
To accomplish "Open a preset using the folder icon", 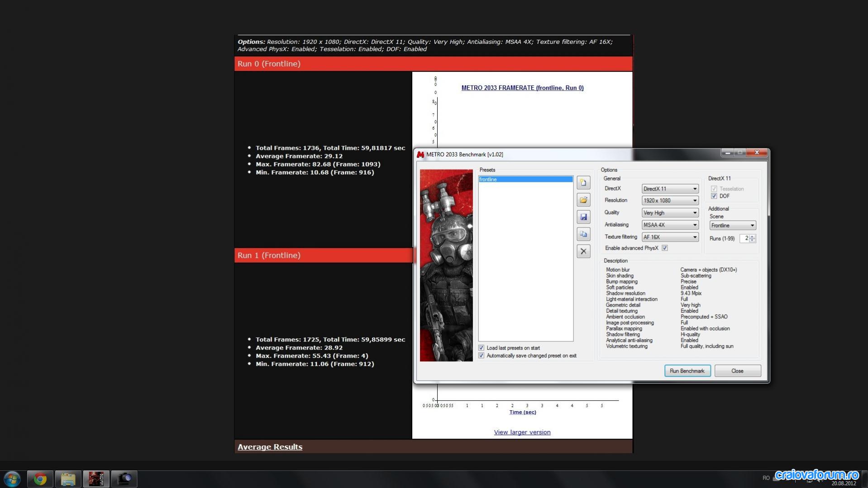I will coord(583,200).
